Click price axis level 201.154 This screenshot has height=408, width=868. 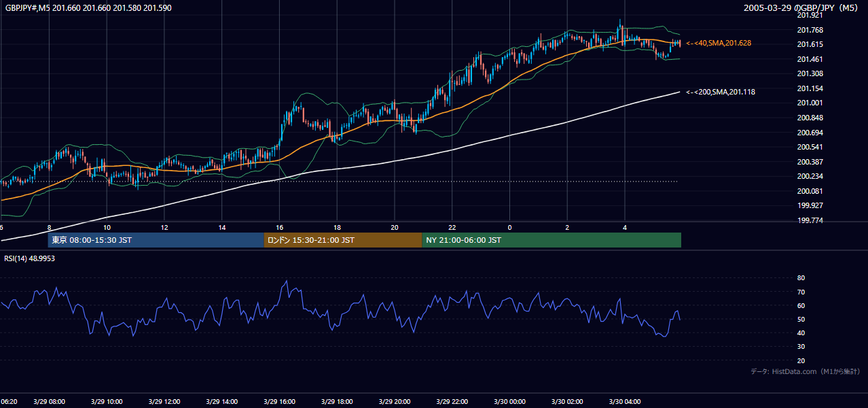[x=810, y=88]
